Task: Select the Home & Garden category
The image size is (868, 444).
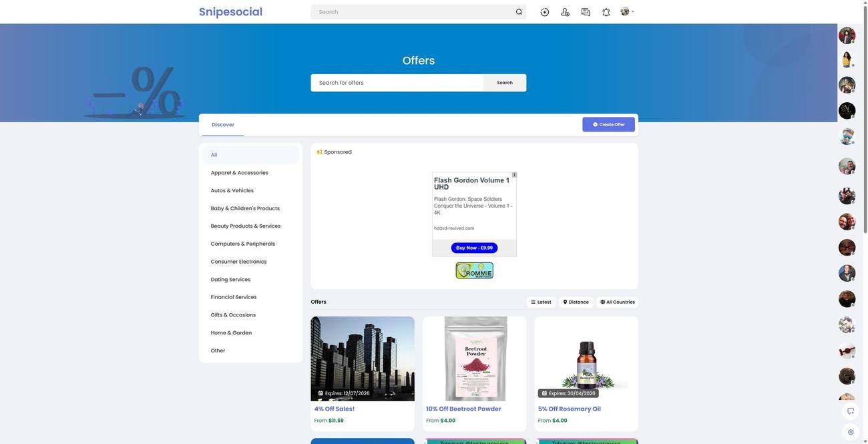Action: pyautogui.click(x=251, y=333)
